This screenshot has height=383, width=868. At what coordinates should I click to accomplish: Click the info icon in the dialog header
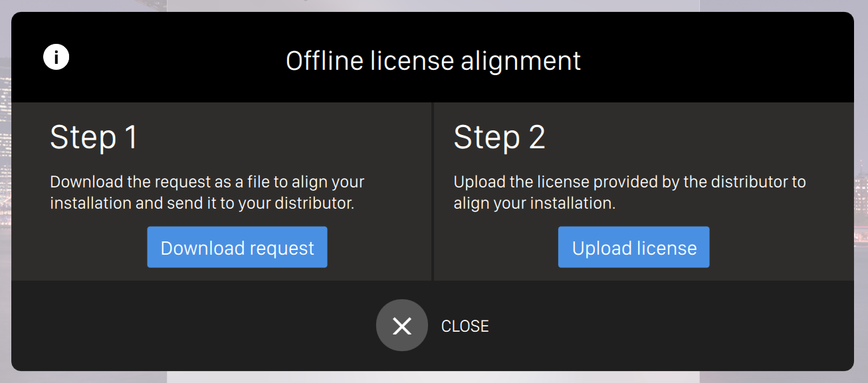point(56,57)
